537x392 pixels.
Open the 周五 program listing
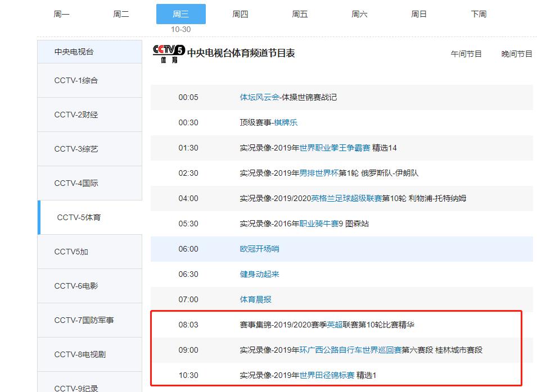300,13
